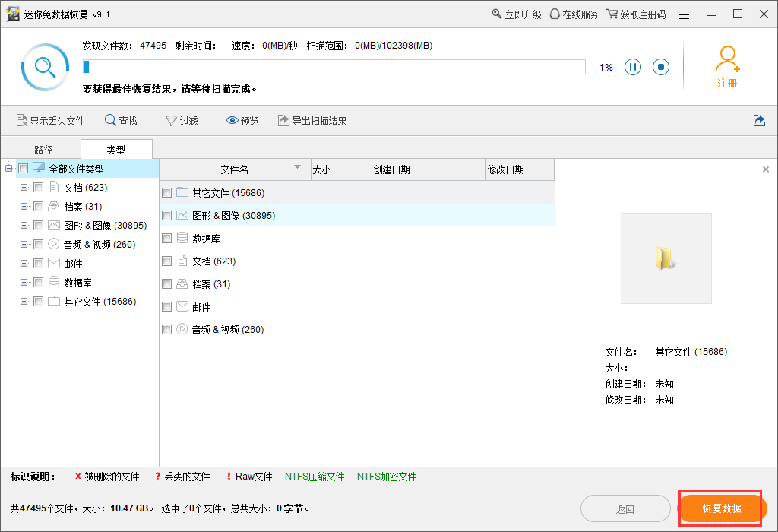The height and width of the screenshot is (532, 778).
Task: Switch to the Path (路径) tab
Action: [x=43, y=150]
